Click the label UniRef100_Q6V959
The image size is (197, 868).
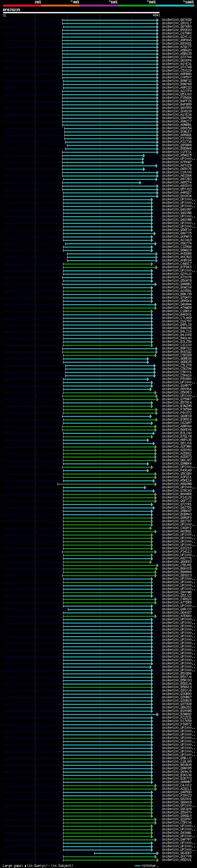point(177,108)
